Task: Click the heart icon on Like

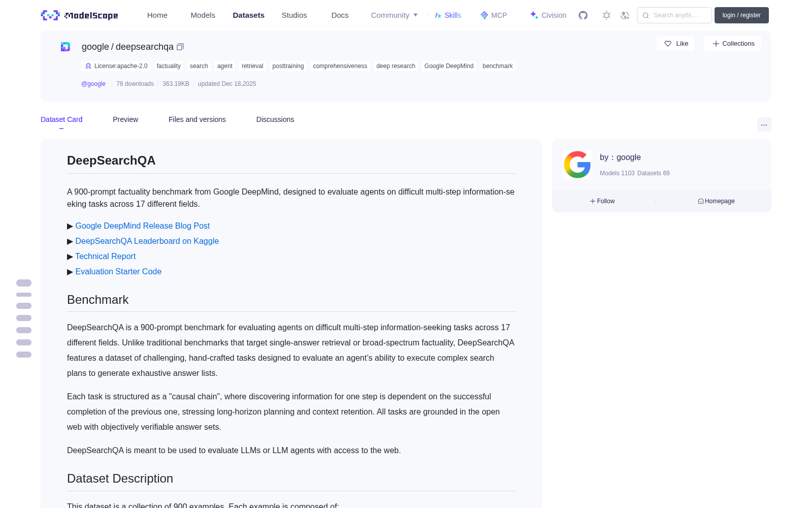Action: (668, 44)
